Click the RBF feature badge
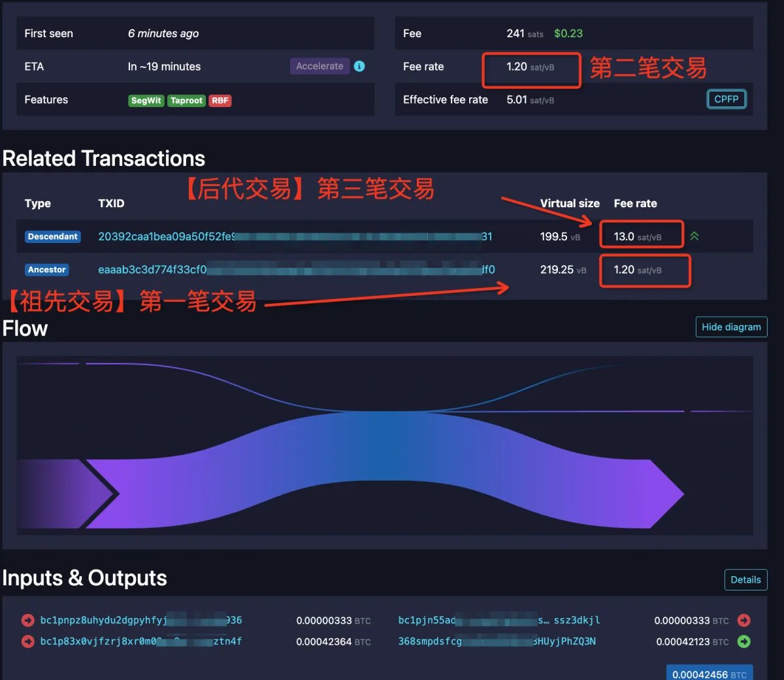This screenshot has width=784, height=680. point(220,101)
